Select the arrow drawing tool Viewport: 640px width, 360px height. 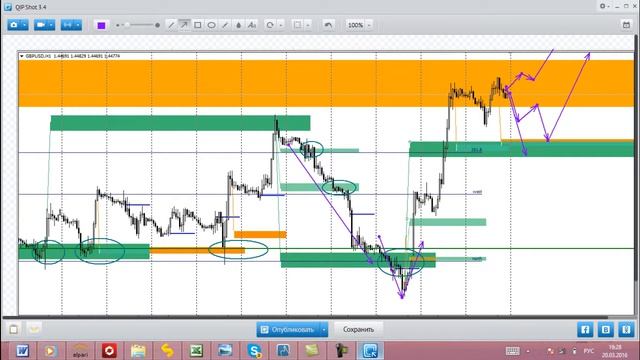pos(184,25)
